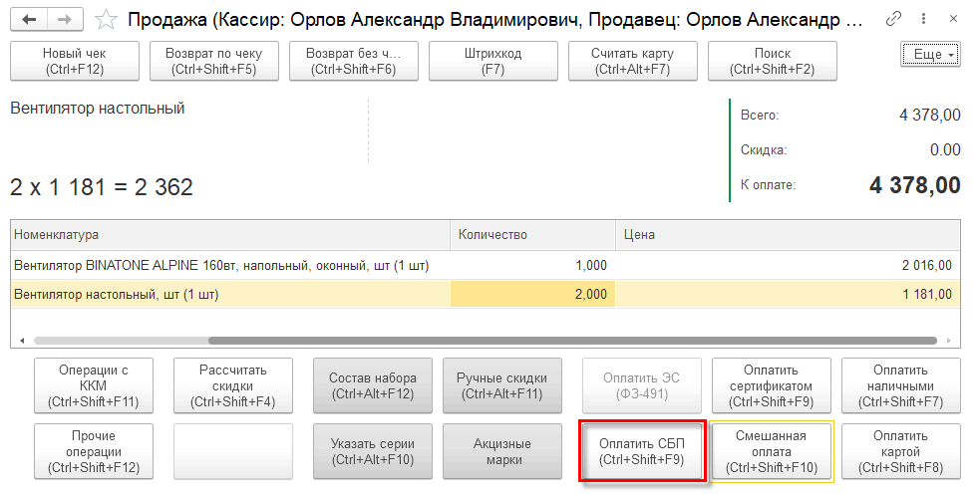Click the scrollbar left arrow
This screenshot has height=499, width=980.
tap(22, 341)
